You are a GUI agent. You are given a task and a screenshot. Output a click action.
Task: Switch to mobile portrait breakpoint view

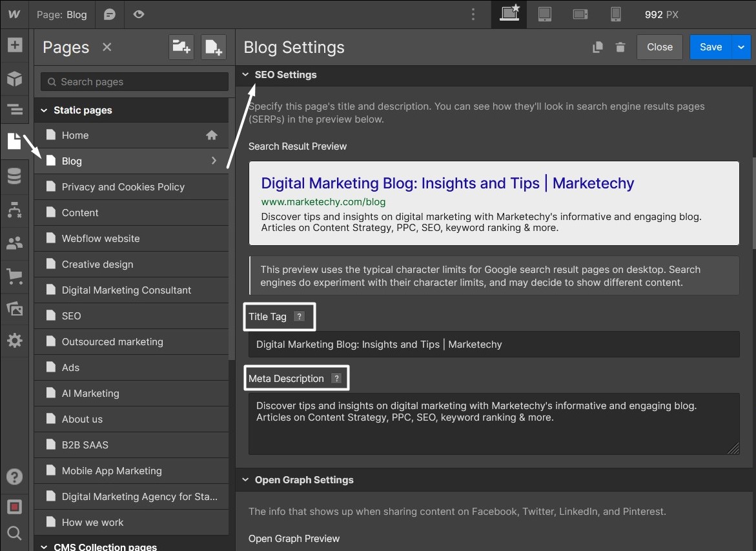(x=615, y=14)
